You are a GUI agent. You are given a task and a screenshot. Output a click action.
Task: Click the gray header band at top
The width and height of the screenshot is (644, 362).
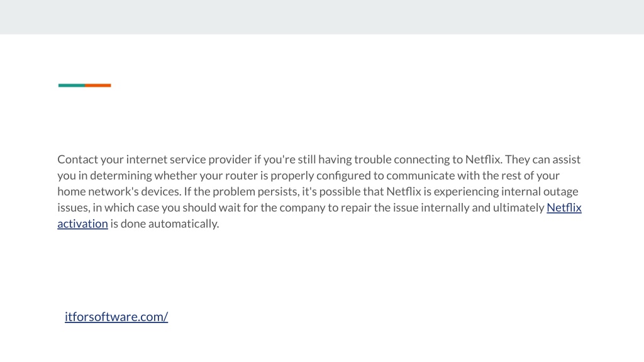click(322, 17)
